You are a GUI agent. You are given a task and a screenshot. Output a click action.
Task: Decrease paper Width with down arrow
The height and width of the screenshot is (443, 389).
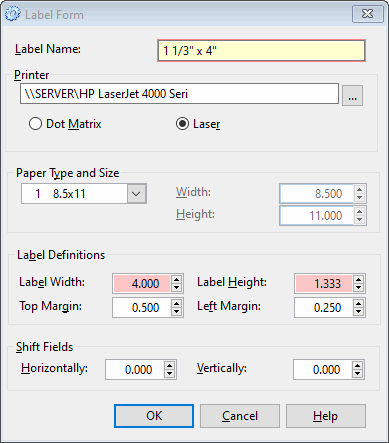[359, 197]
